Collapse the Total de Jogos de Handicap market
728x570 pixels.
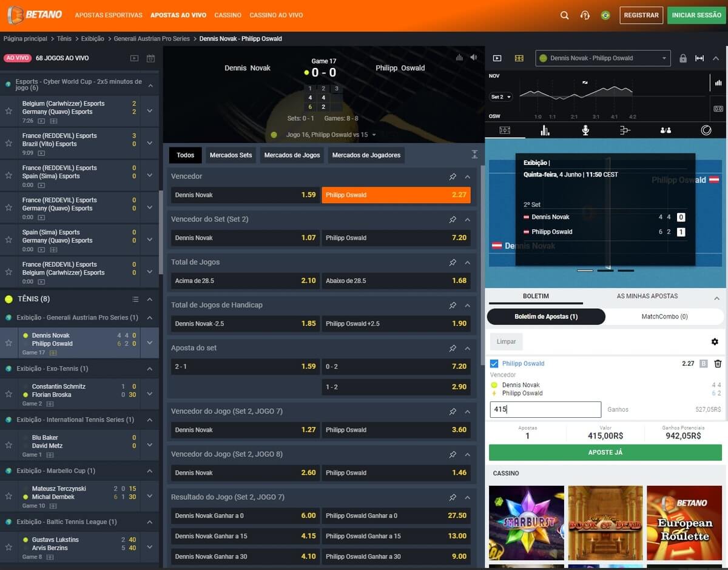tap(467, 306)
